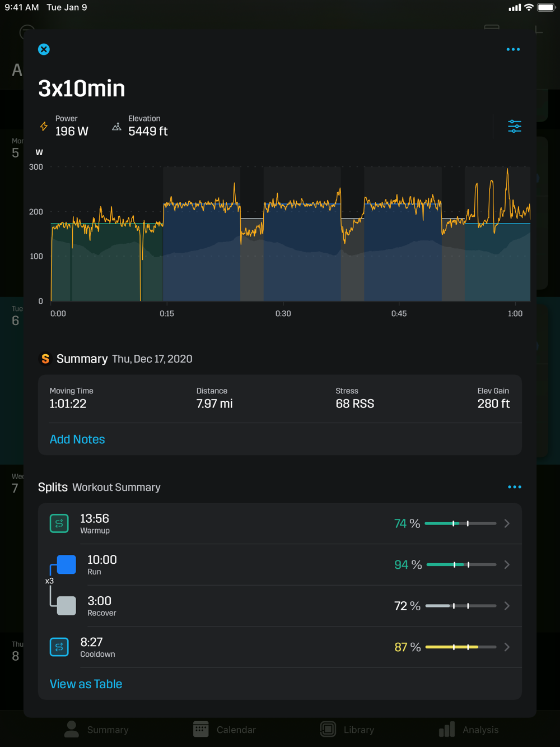Switch to the Library tab
Image resolution: width=560 pixels, height=747 pixels.
click(347, 730)
